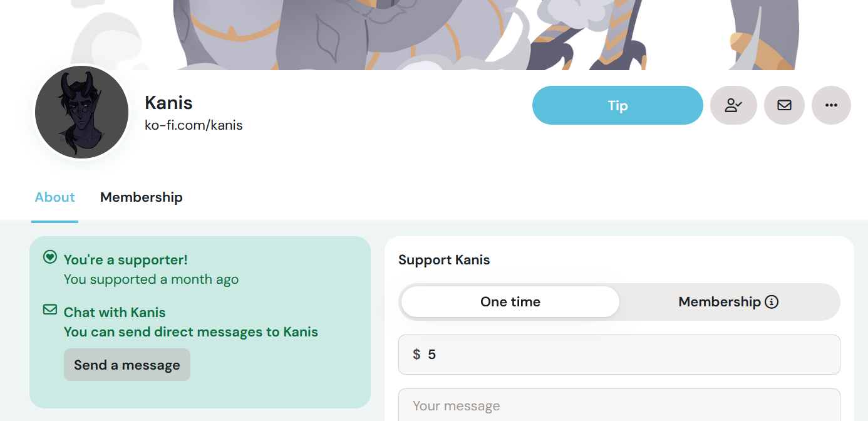Open the Membership page tab
This screenshot has width=868, height=421.
point(142,197)
